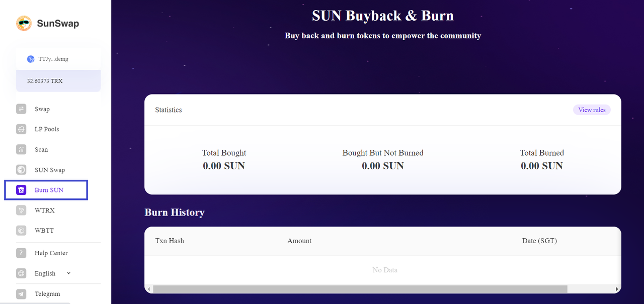The width and height of the screenshot is (644, 304).
Task: Click the Date (SGT) column header
Action: point(539,241)
